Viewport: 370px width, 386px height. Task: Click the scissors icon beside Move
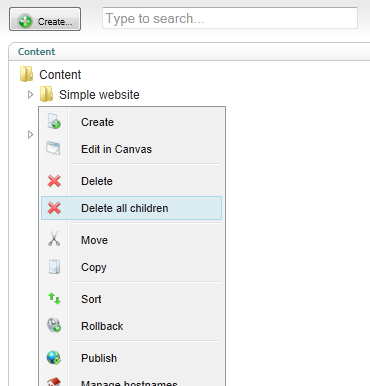(x=54, y=239)
